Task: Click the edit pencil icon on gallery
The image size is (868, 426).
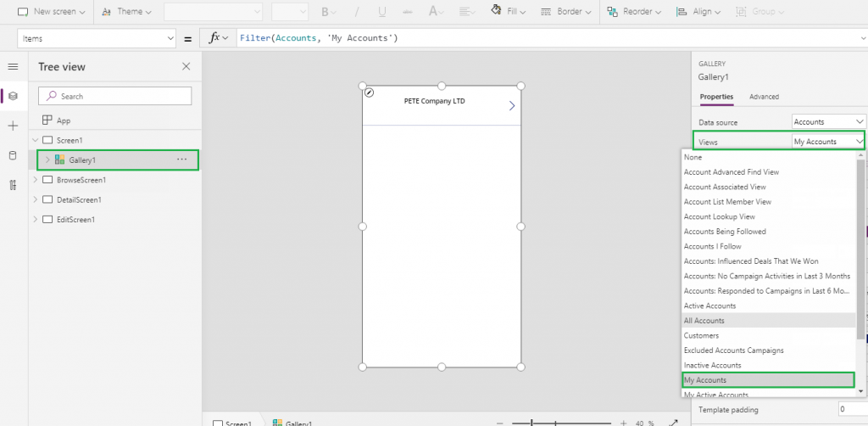Action: (370, 92)
